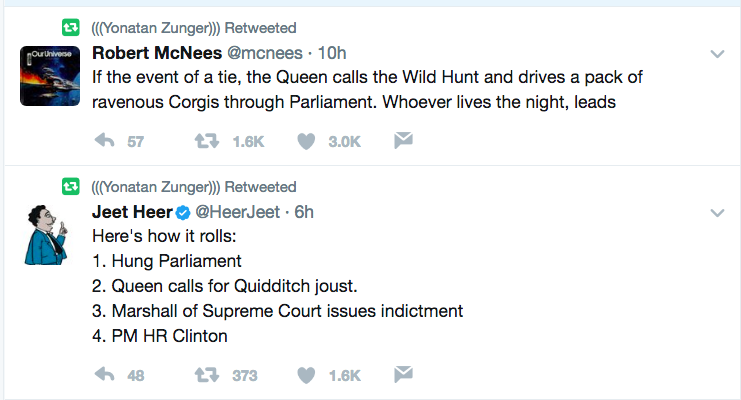Click the Jeet Heer display name
This screenshot has height=400, width=741.
(x=131, y=212)
